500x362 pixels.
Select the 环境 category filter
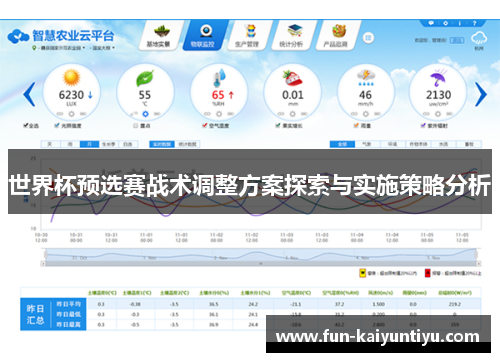click(x=393, y=144)
